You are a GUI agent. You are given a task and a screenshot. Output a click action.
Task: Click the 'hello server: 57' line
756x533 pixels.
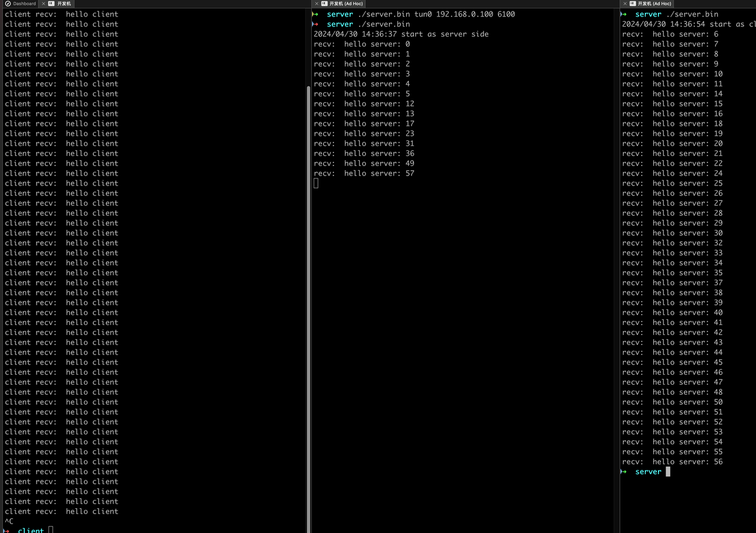click(x=364, y=173)
